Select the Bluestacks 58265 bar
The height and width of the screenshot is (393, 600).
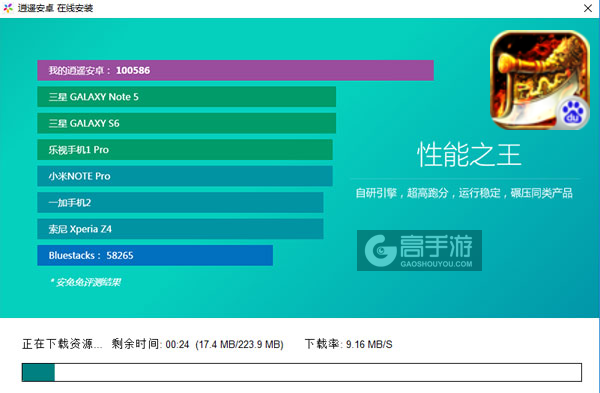pyautogui.click(x=155, y=255)
